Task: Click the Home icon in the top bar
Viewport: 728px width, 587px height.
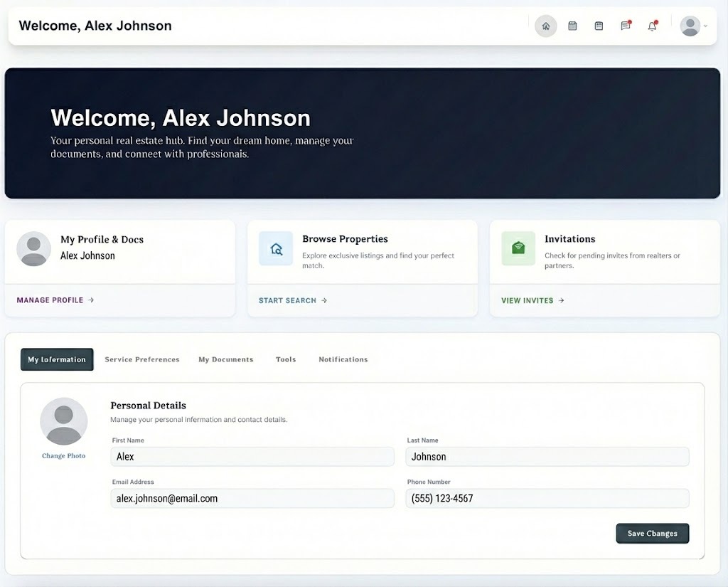Action: [x=546, y=26]
